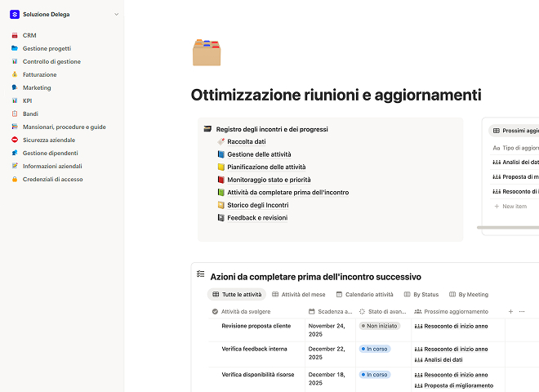The width and height of the screenshot is (539, 392).
Task: Click the Gestione progetti folder icon
Action: coord(15,48)
